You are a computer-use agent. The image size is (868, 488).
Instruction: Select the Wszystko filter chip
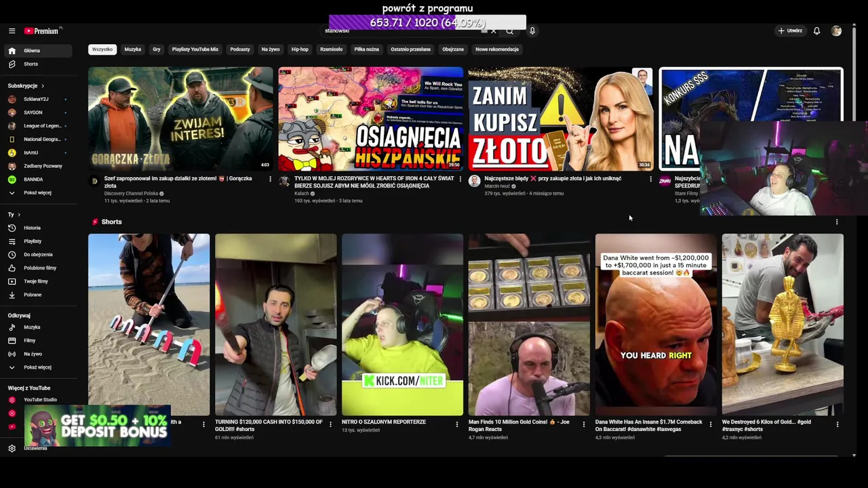102,49
